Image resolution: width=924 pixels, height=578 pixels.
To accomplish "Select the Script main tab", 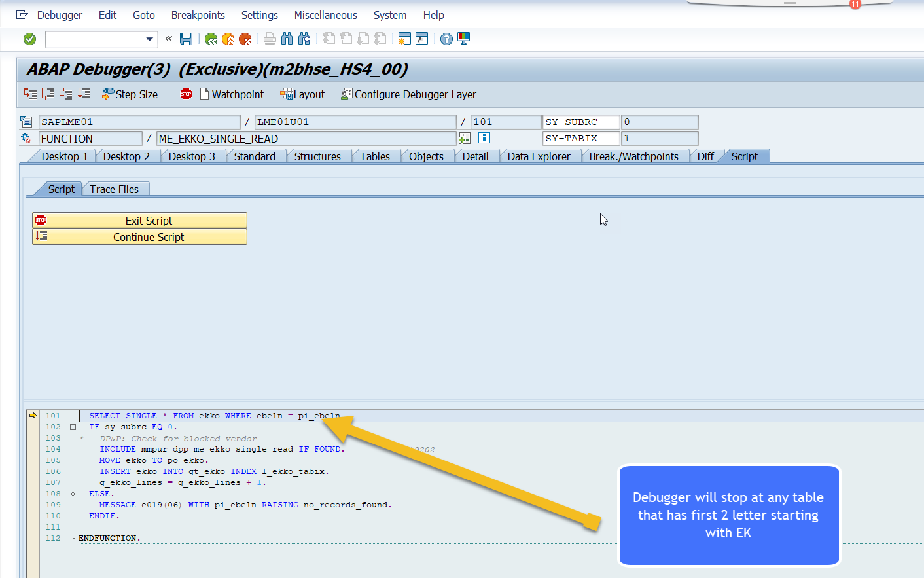I will (744, 156).
